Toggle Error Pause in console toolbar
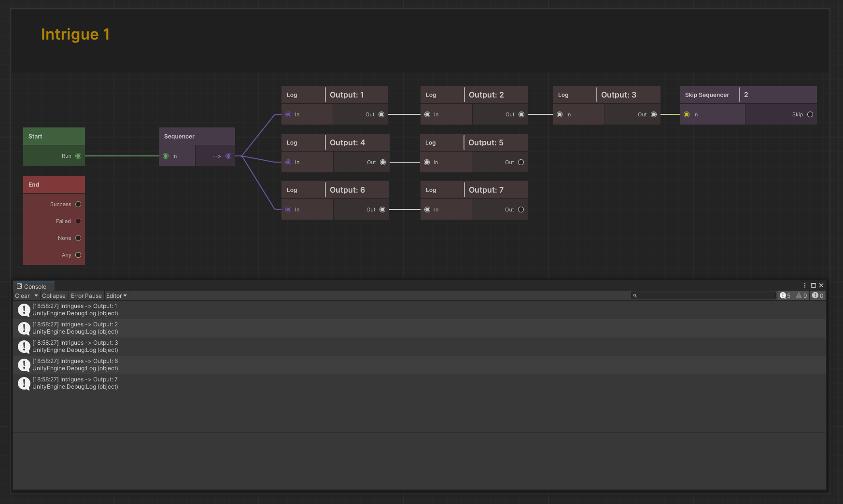The height and width of the screenshot is (504, 843). 86,296
